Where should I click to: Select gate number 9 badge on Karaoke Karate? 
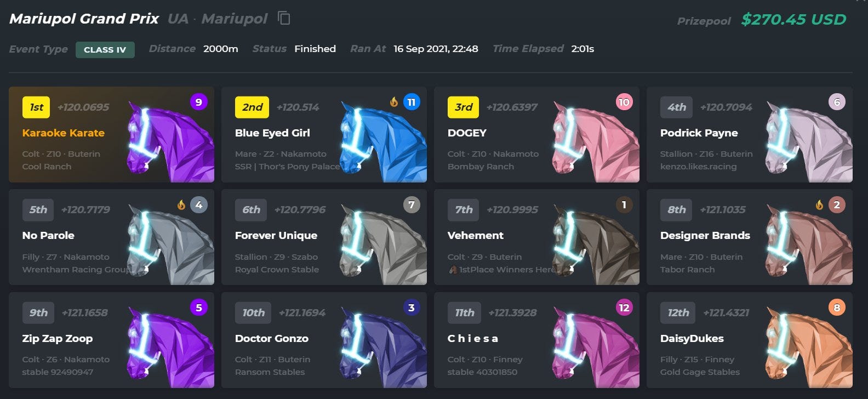198,102
